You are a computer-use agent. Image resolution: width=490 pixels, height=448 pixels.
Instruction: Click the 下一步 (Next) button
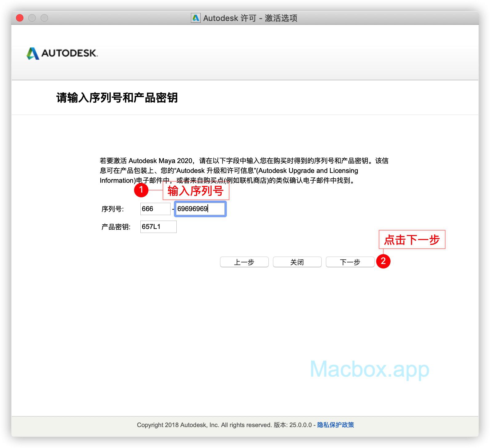(350, 262)
